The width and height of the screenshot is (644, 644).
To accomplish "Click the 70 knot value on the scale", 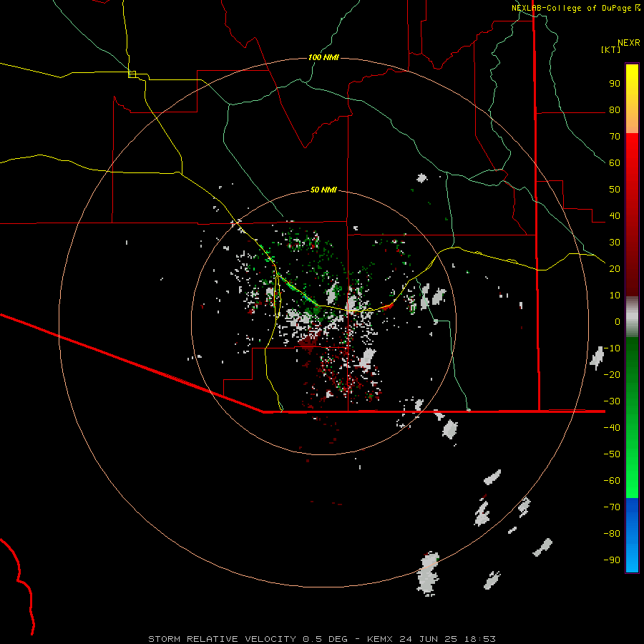I will click(615, 137).
